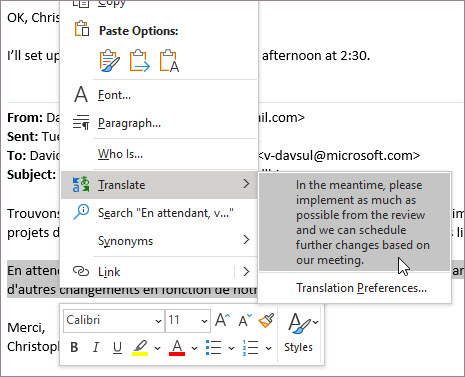Choose the Merge Formatting paste icon
The image size is (465, 377).
pos(139,61)
